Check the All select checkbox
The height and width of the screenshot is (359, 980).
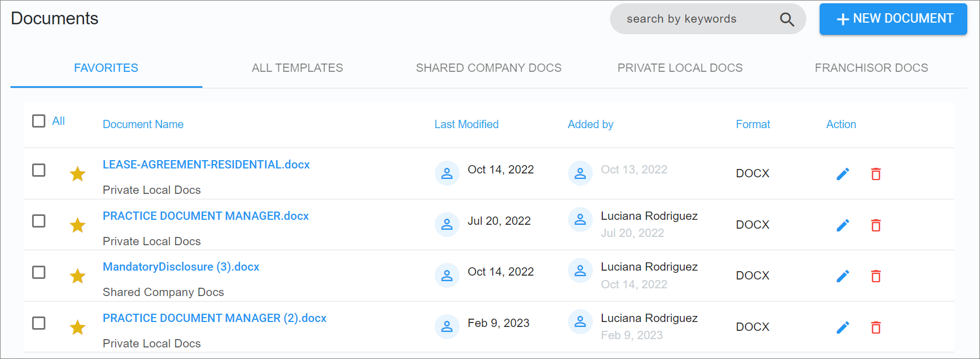[x=39, y=121]
